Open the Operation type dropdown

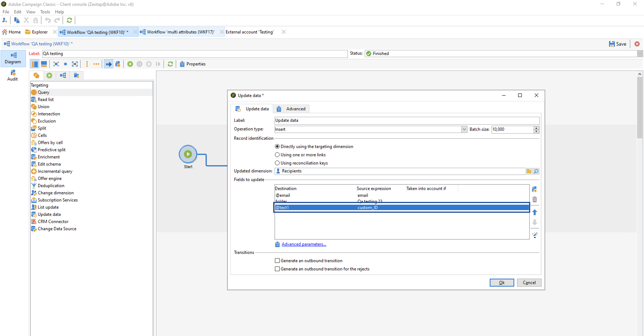[x=464, y=129]
